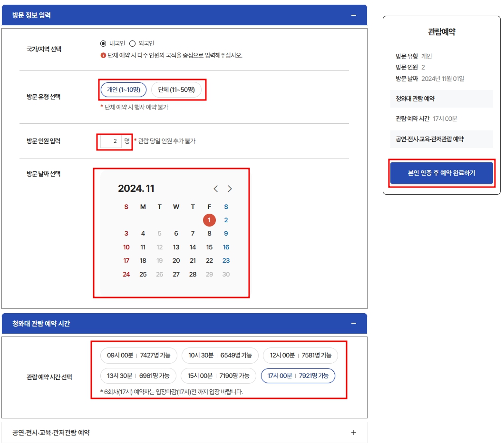Click the red info icon beside 단체 예약 notice

[103, 55]
